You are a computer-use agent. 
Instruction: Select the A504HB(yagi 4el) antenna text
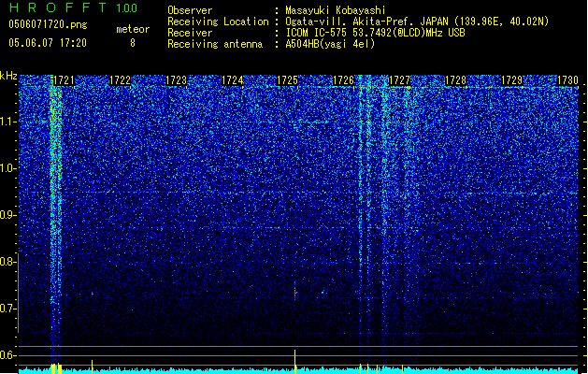point(330,44)
